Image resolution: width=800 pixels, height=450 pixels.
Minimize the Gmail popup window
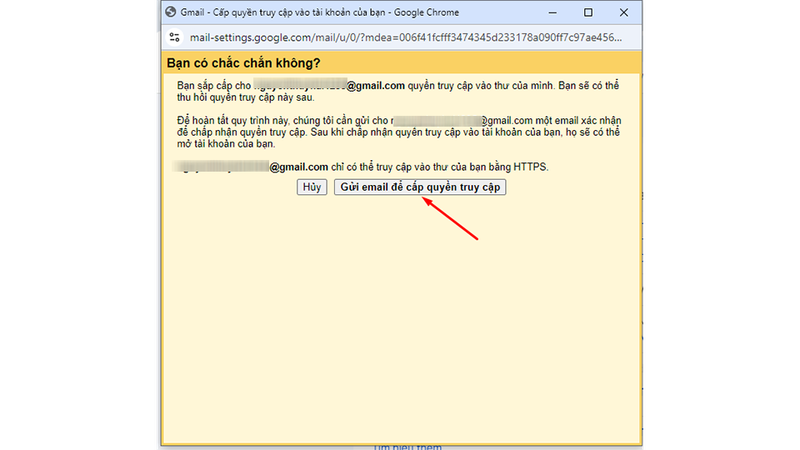[x=553, y=12]
